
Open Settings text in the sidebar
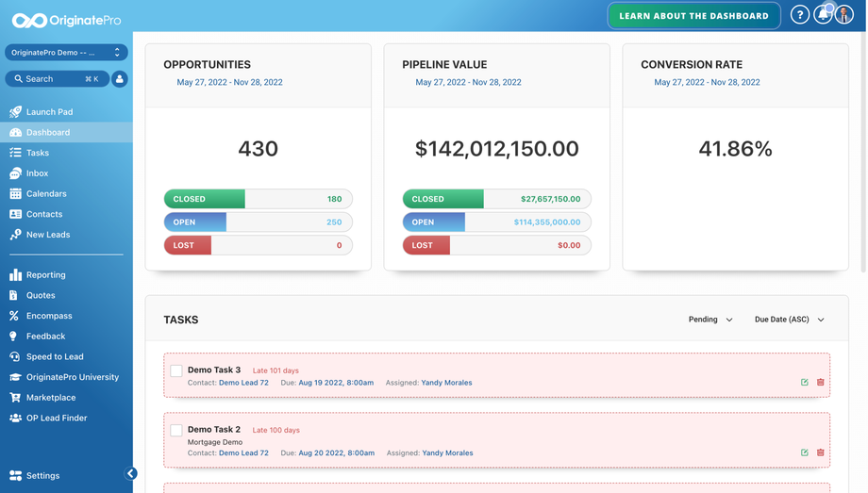[x=43, y=476]
